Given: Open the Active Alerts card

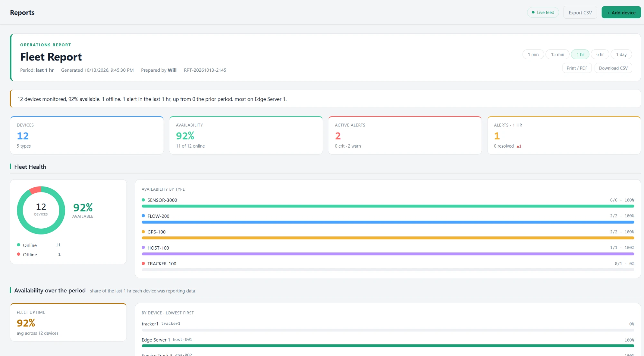Looking at the screenshot, I should pos(405,135).
